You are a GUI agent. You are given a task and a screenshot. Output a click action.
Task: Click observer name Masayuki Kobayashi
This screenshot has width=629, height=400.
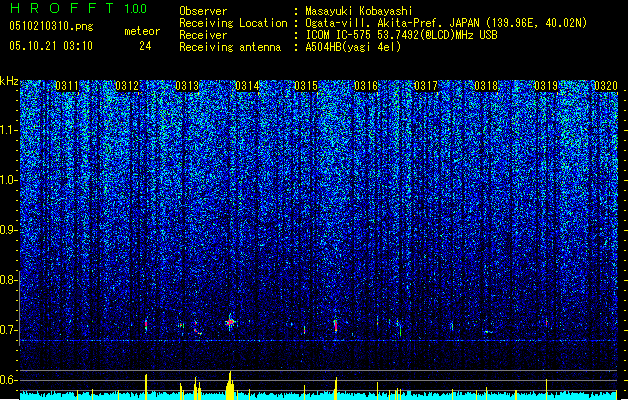pyautogui.click(x=359, y=11)
